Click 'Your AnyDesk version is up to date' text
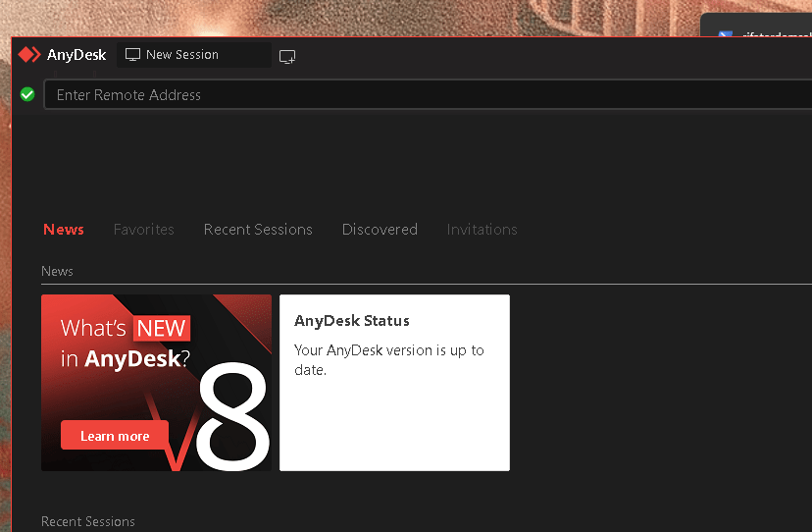Viewport: 812px width, 532px height. [389, 360]
